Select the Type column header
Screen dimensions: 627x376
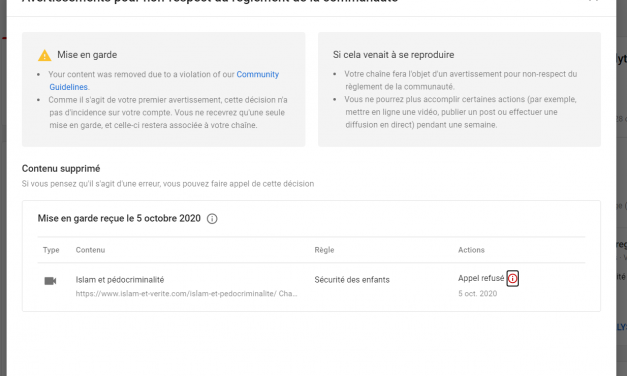coord(51,250)
